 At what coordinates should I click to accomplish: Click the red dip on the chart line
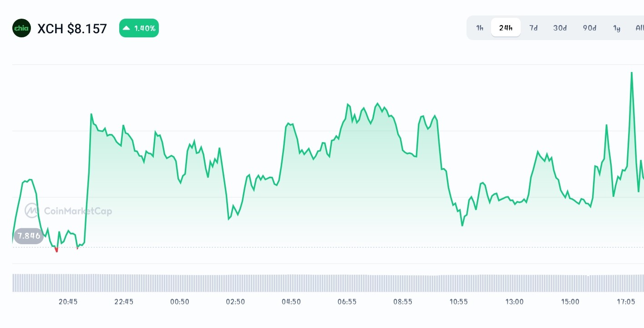56,249
